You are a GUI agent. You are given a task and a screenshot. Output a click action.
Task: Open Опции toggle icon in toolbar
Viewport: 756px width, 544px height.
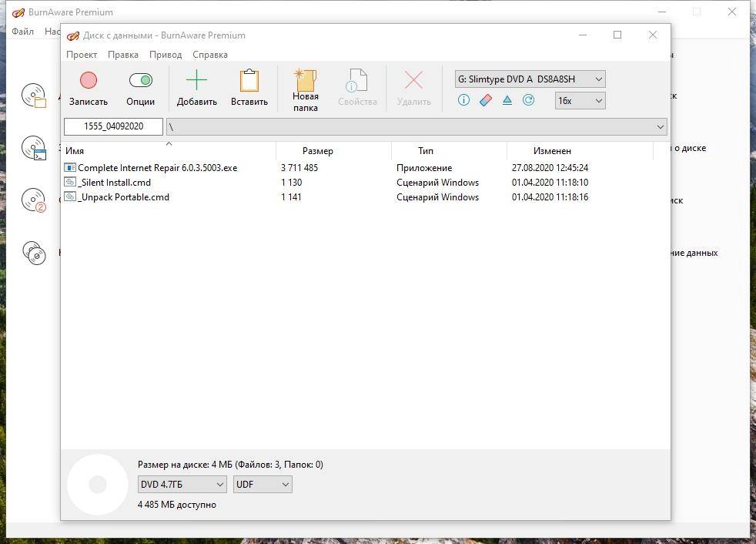point(141,80)
